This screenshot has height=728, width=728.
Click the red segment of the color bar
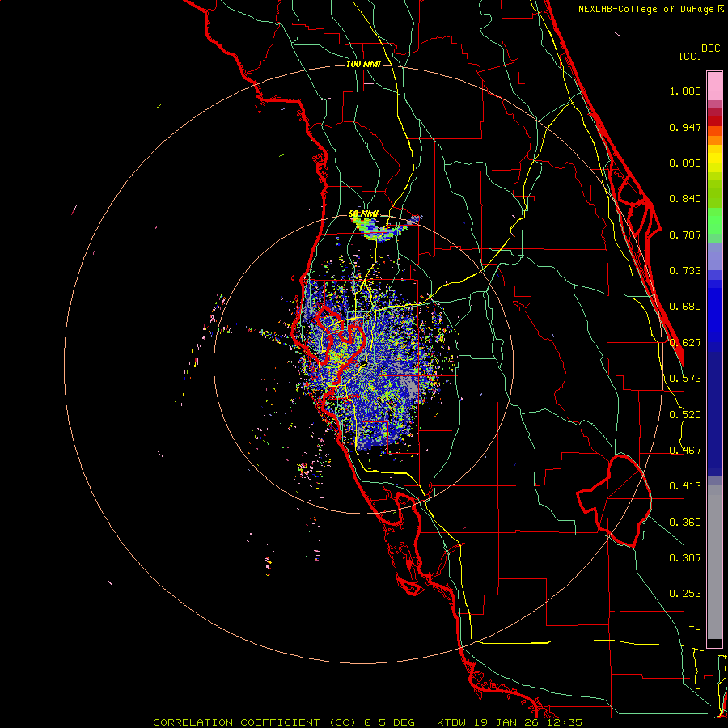[714, 121]
